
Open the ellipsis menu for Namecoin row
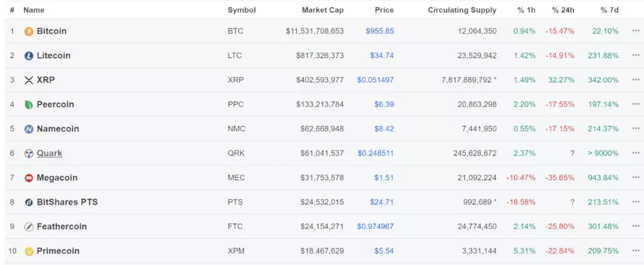tap(636, 129)
